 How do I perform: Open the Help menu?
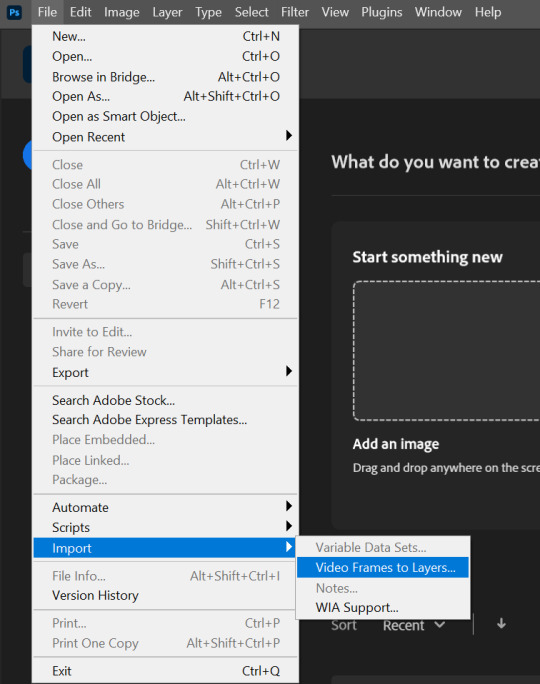[x=488, y=12]
